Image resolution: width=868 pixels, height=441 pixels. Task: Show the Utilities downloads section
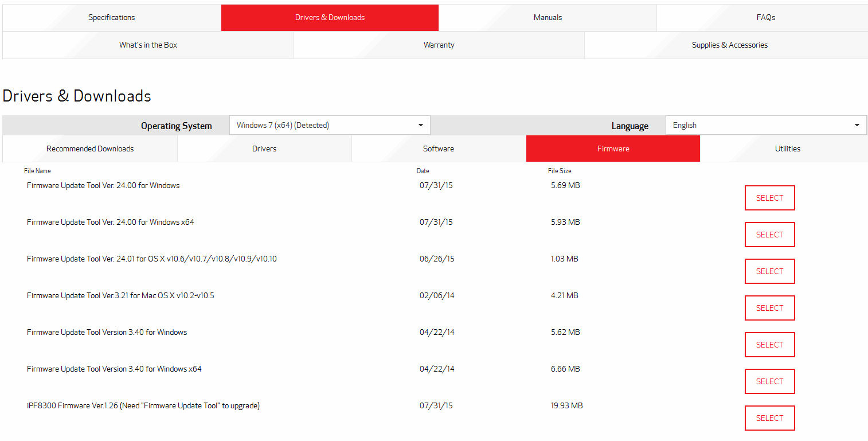pos(787,148)
